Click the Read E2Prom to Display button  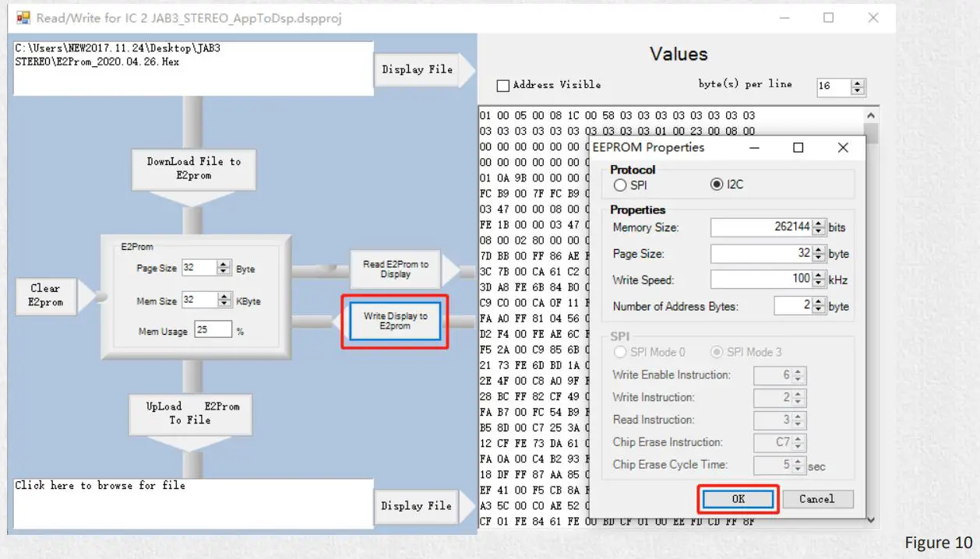(395, 269)
